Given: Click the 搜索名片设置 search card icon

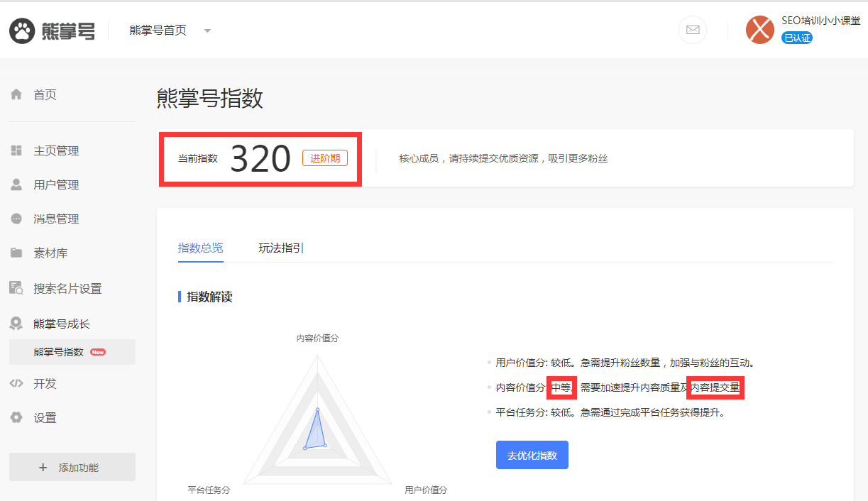Looking at the screenshot, I should tap(16, 287).
